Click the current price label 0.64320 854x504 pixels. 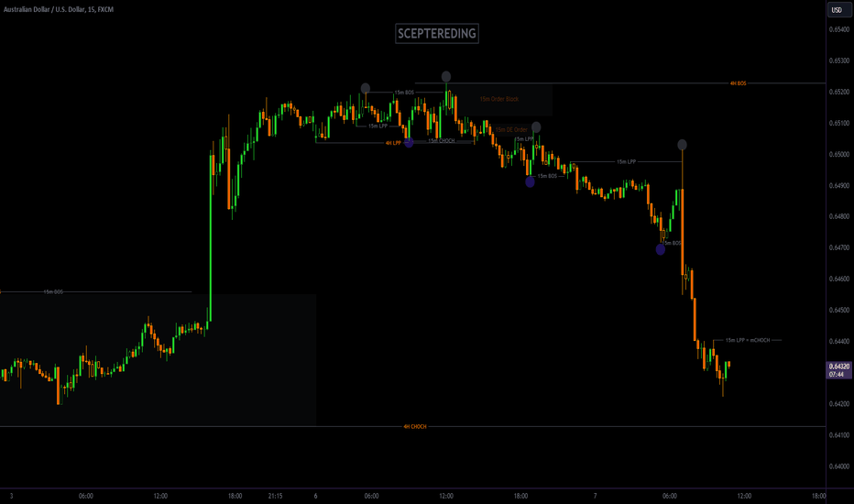838,367
